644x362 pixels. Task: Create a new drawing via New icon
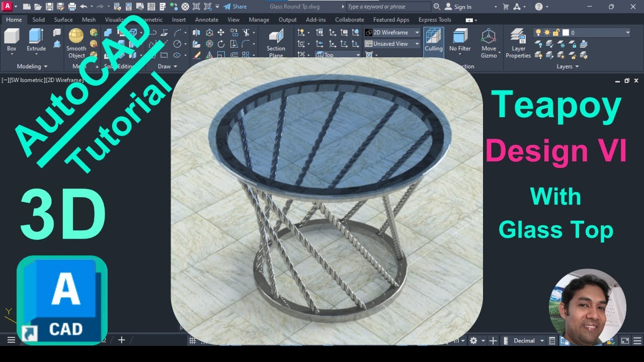pos(27,7)
